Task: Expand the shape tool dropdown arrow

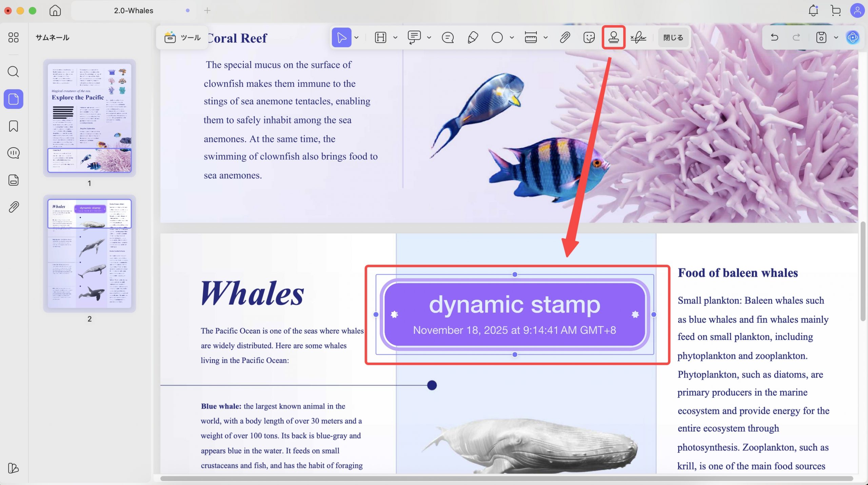Action: pyautogui.click(x=512, y=37)
